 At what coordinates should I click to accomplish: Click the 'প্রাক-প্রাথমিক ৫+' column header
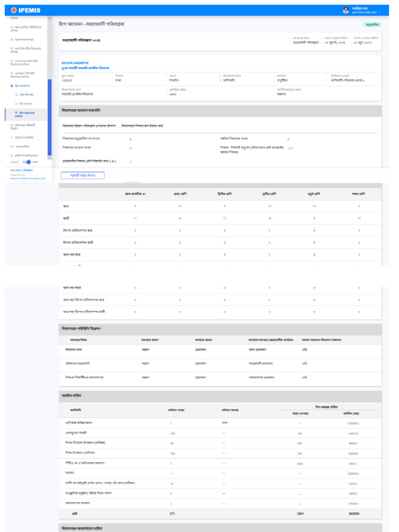tap(136, 194)
